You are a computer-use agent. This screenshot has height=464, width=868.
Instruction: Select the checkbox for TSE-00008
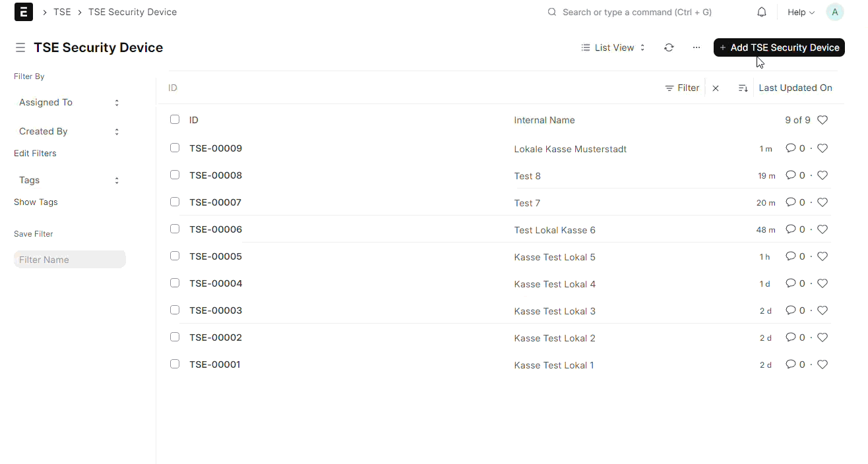click(175, 175)
